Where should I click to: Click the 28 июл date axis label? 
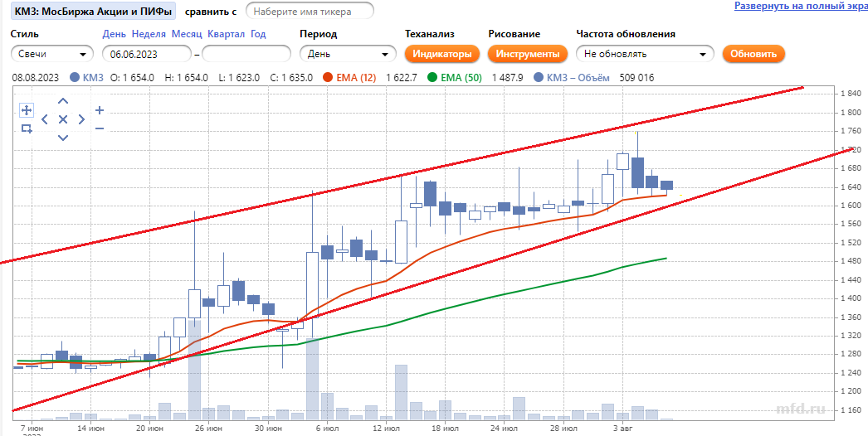(x=563, y=429)
